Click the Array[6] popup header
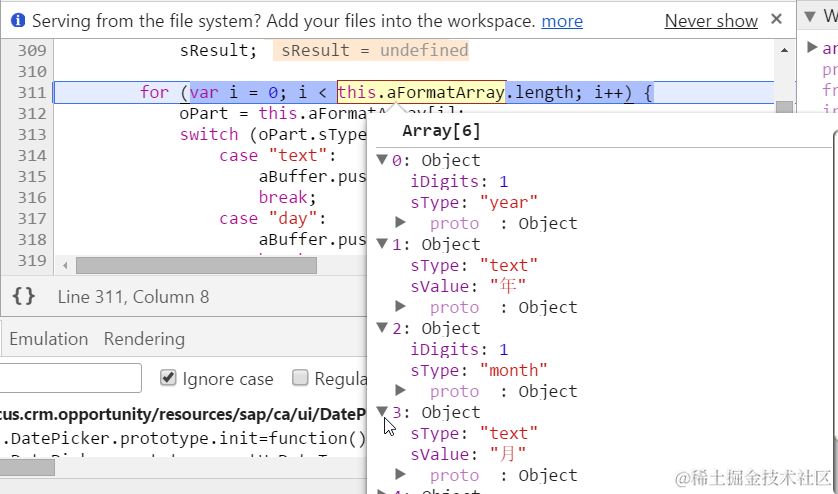 pos(441,131)
